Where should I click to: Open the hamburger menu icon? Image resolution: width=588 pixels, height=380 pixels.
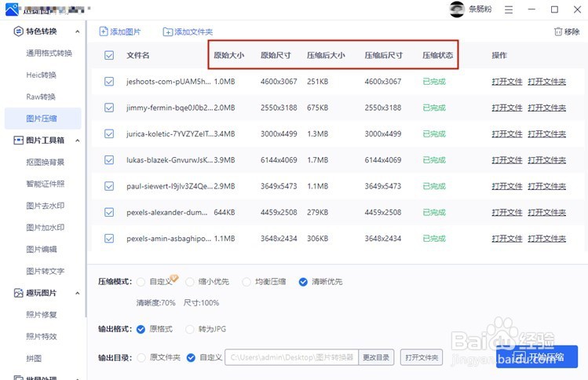509,9
